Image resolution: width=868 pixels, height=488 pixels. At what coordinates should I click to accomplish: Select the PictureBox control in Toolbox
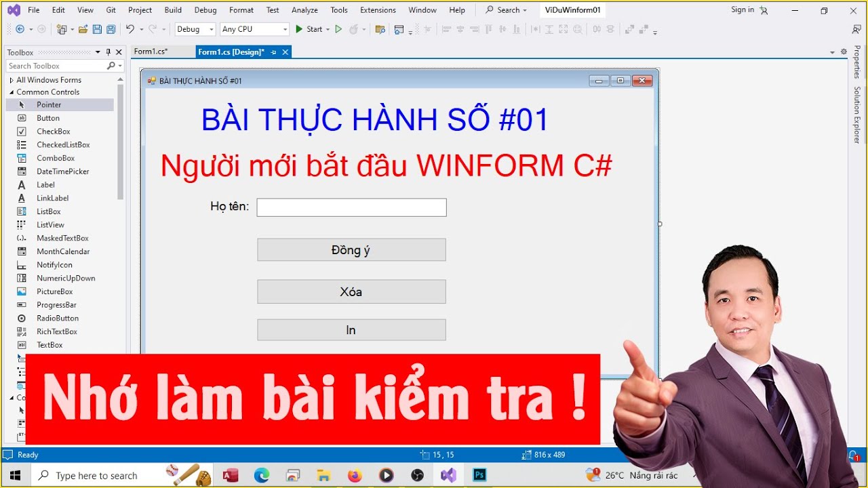(54, 291)
